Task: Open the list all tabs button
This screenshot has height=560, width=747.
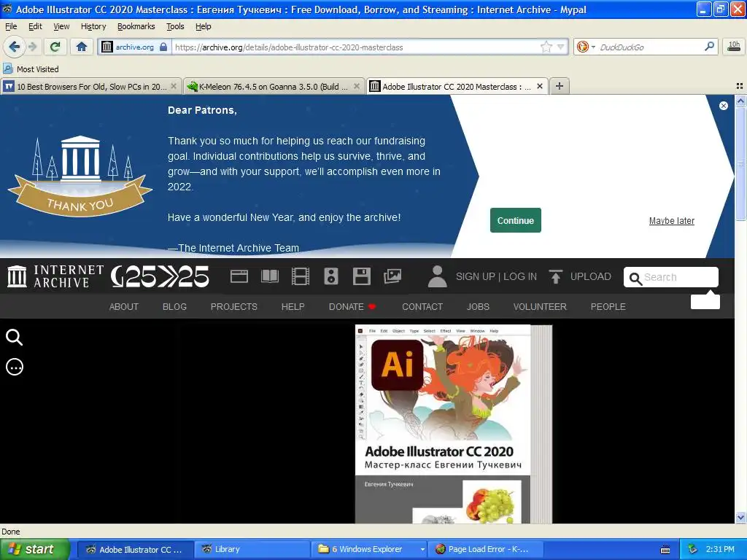Action: click(x=740, y=86)
